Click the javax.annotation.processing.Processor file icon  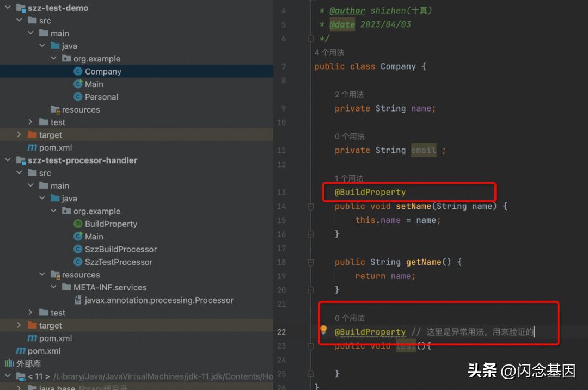coord(78,300)
